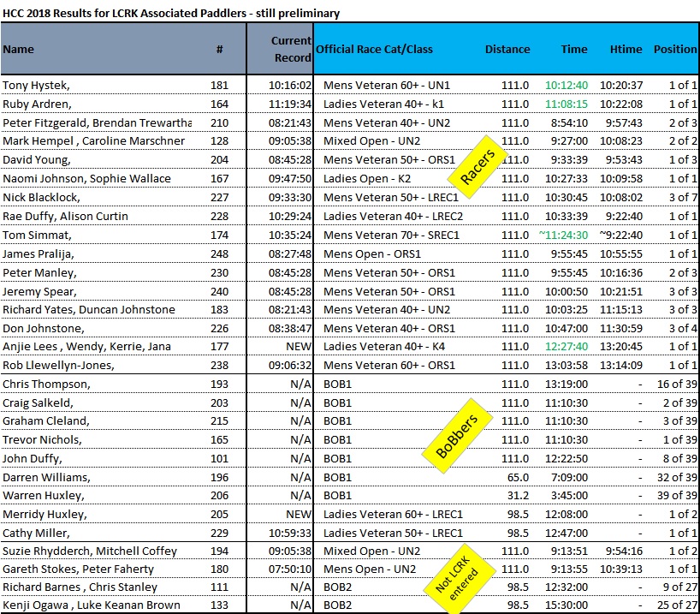This screenshot has width=700, height=614.
Task: Click 'Richard Yates, Duncan Johnstone' cell
Action: pyautogui.click(x=89, y=309)
